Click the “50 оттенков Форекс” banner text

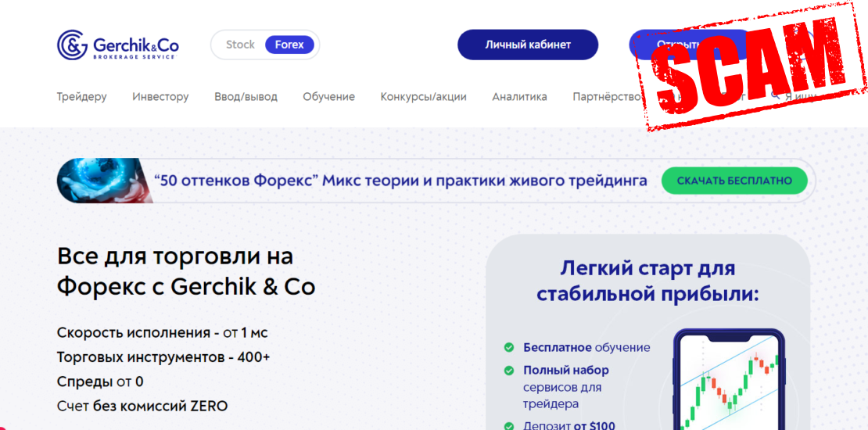pos(401,181)
